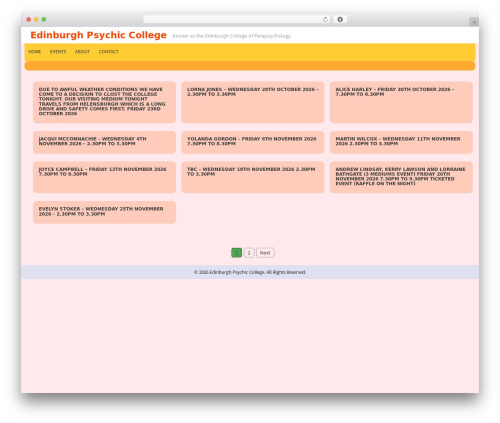Open the Edinburgh Psychic College site title
500x423 pixels.
point(98,35)
